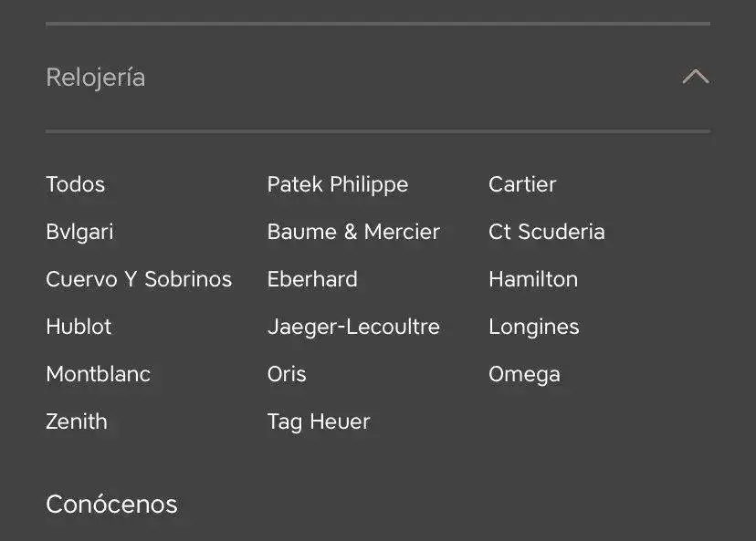Viewport: 756px width, 541px height.
Task: Open the Cartier brand page
Action: [x=522, y=184]
